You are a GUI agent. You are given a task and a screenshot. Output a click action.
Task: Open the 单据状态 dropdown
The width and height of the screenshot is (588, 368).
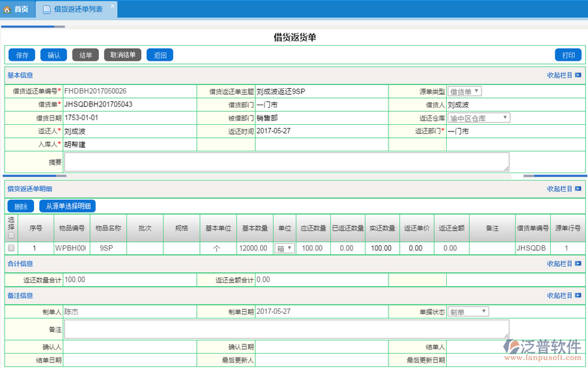(468, 312)
